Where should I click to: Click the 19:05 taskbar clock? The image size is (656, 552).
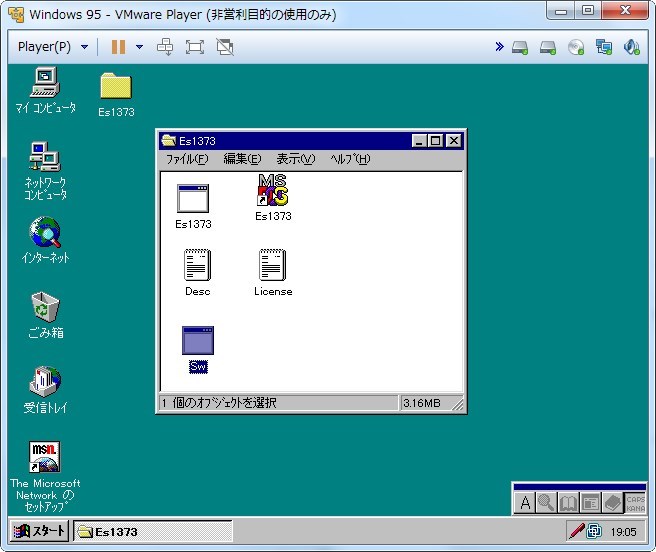[623, 532]
